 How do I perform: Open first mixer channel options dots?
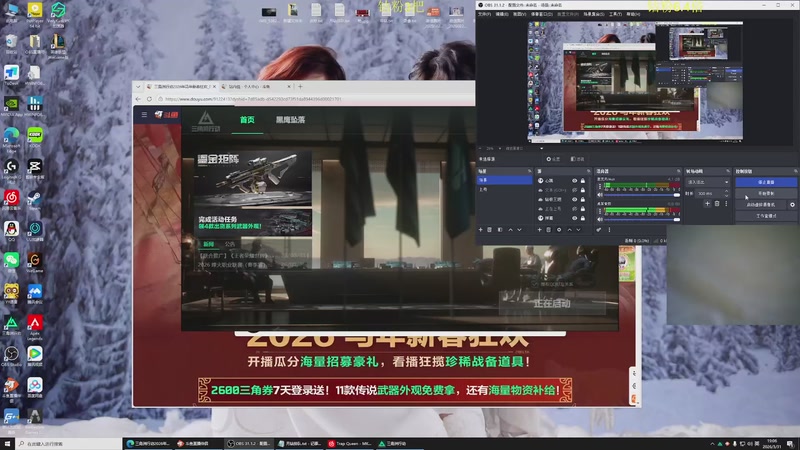(x=599, y=187)
